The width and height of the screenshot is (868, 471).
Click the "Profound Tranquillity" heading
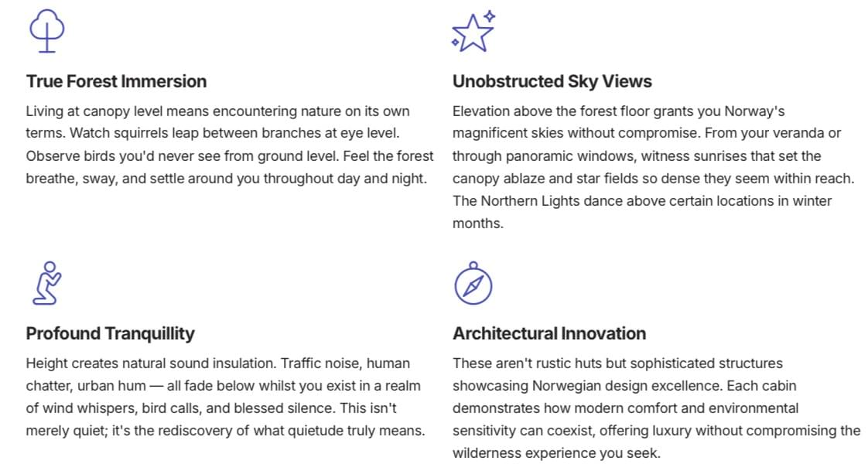click(110, 333)
